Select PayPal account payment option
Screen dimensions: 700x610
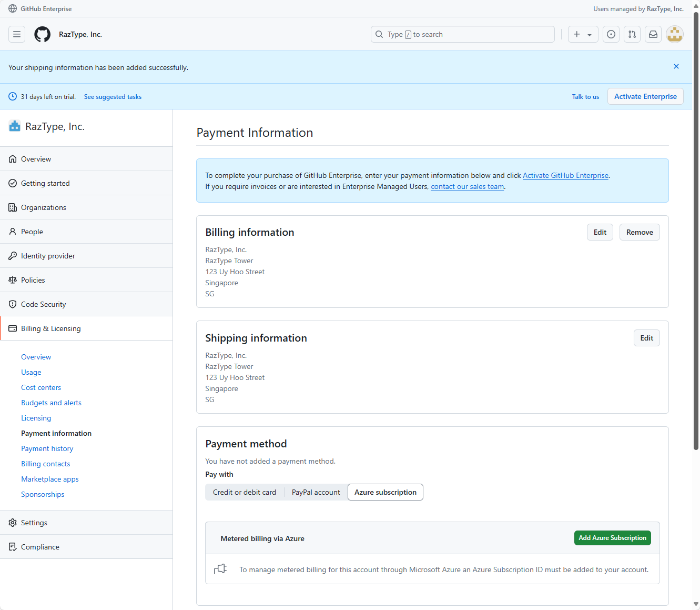(x=315, y=492)
